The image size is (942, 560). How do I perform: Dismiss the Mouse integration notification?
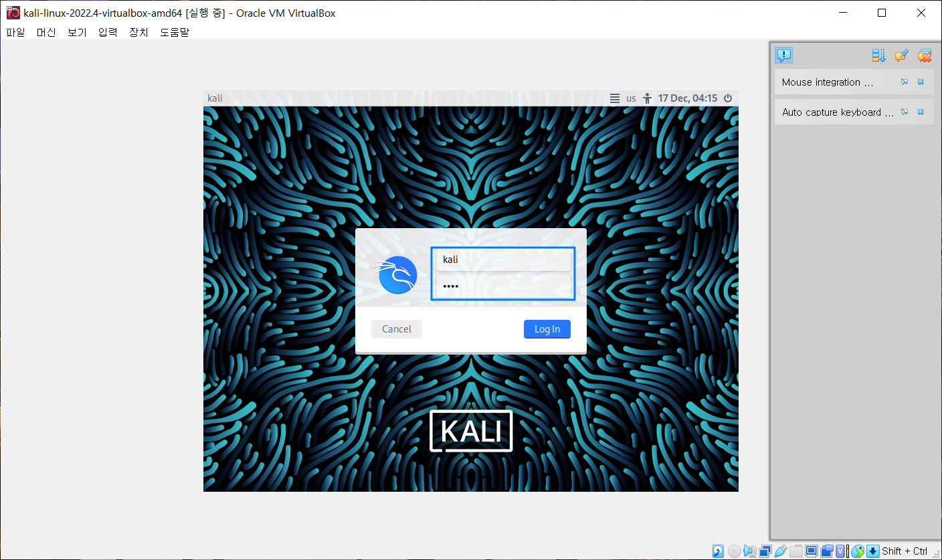coord(921,82)
